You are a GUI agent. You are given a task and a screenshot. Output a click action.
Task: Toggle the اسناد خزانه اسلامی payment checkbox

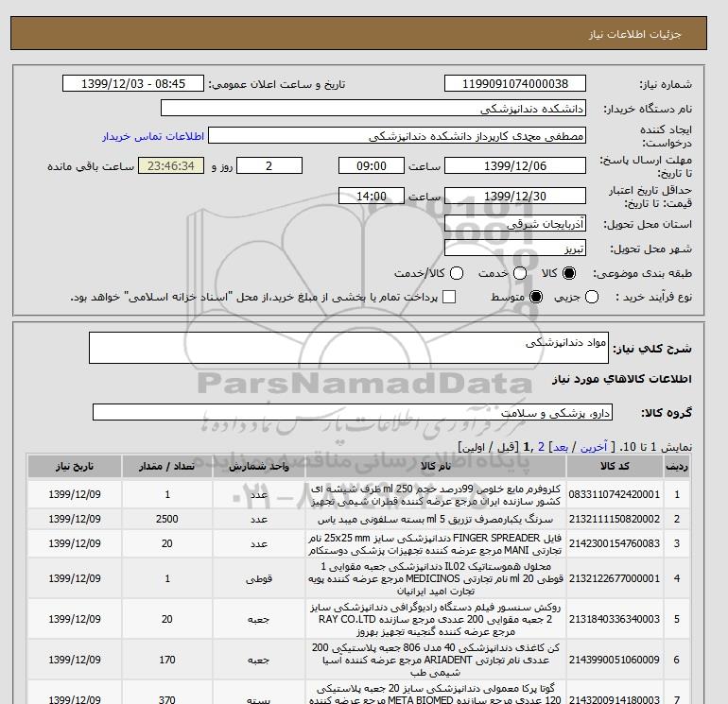449,297
